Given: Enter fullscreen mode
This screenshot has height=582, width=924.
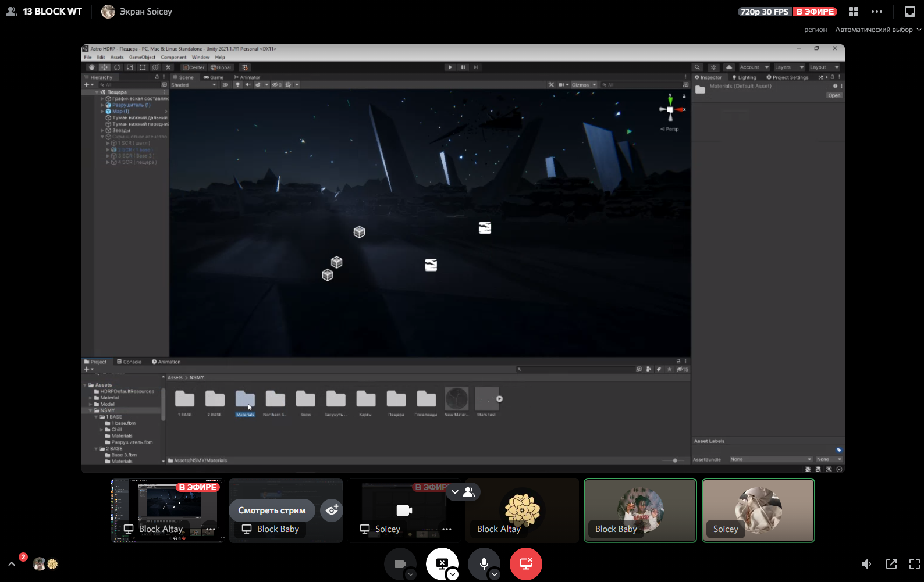Looking at the screenshot, I should point(915,564).
